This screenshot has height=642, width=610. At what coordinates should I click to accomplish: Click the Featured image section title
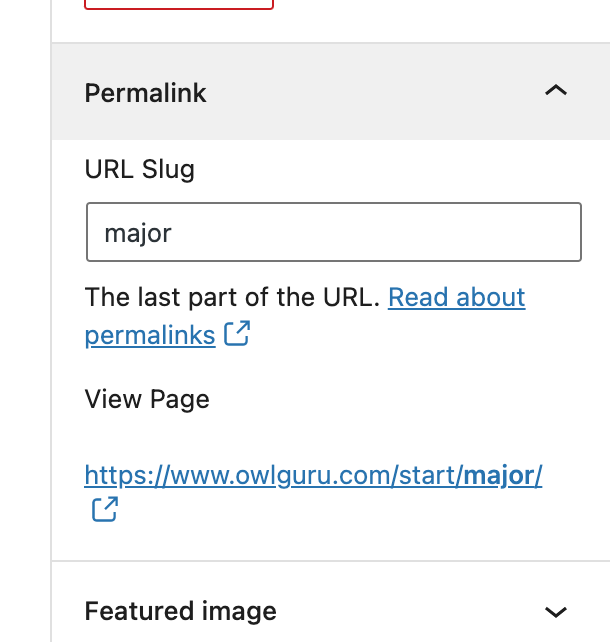(181, 611)
